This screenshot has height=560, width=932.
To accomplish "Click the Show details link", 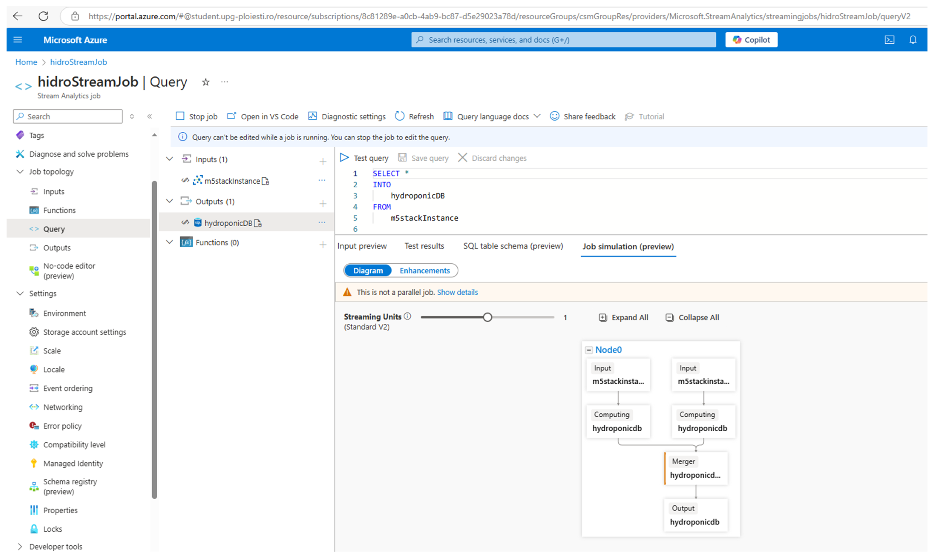I will click(x=457, y=292).
